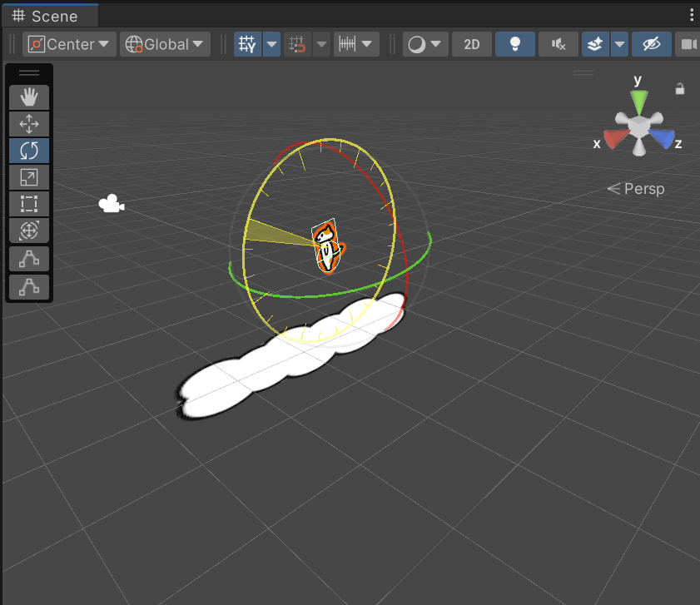Toggle 2D view mode
The width and height of the screenshot is (700, 605).
coord(471,44)
